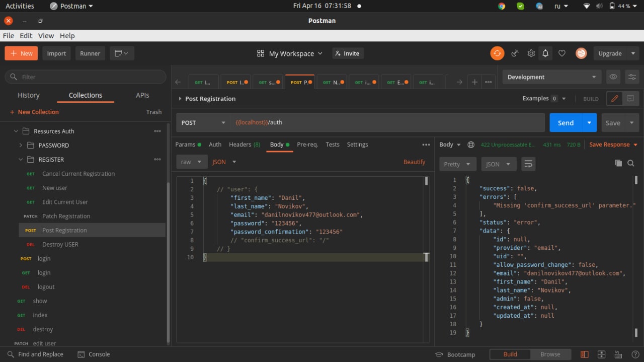This screenshot has height=362, width=644.
Task: Click the request URL field
Action: pyautogui.click(x=388, y=123)
